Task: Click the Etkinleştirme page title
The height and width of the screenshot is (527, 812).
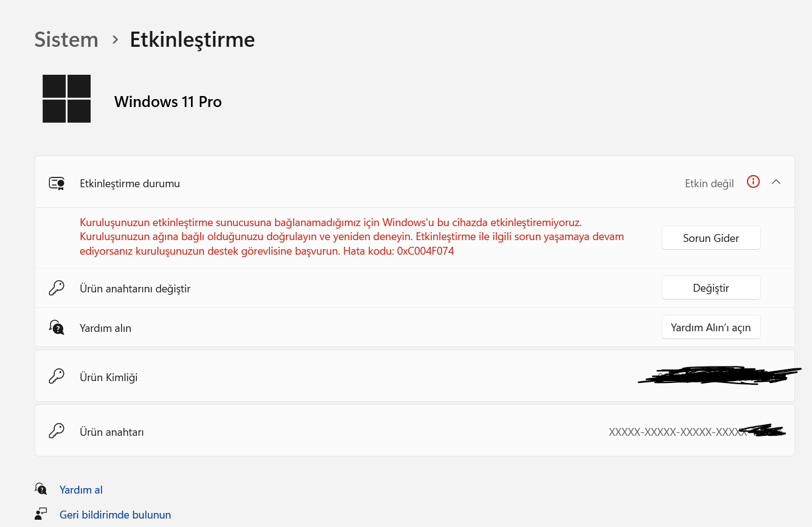Action: [x=192, y=40]
